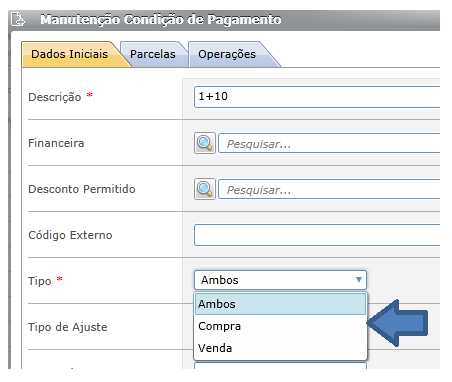Click the partially visible field below the list
The image size is (452, 382).
pyautogui.click(x=280, y=366)
